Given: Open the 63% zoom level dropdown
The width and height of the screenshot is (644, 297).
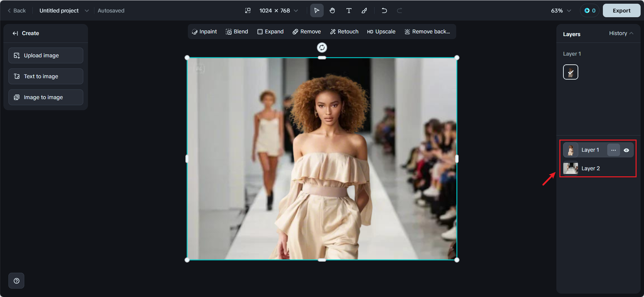Looking at the screenshot, I should click(561, 11).
